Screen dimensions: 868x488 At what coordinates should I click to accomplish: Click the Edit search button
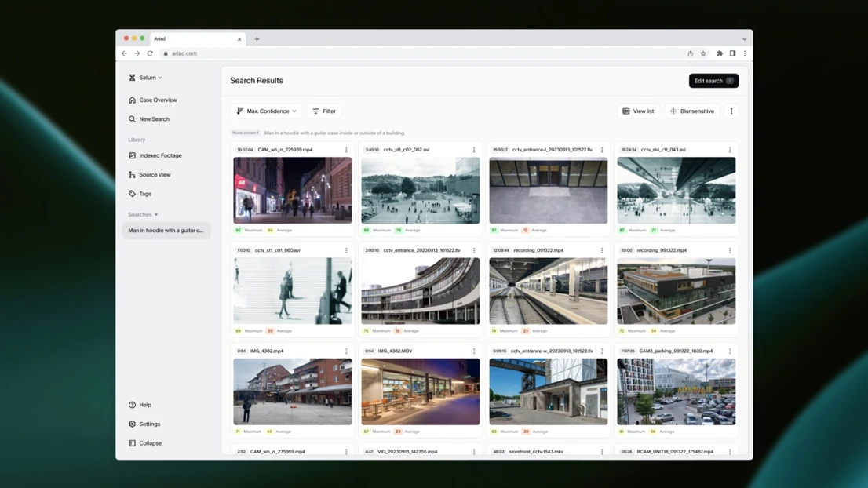pyautogui.click(x=713, y=81)
